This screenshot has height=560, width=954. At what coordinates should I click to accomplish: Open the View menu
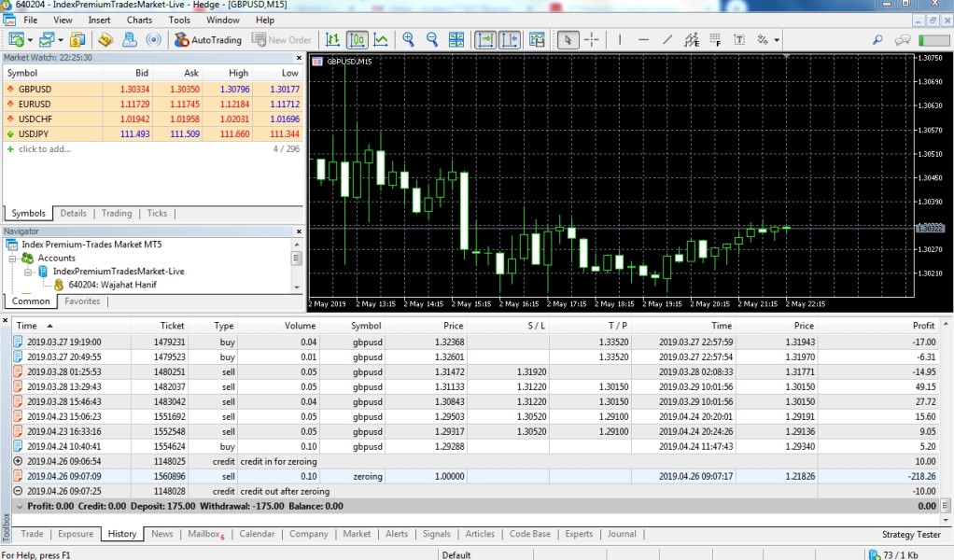63,20
